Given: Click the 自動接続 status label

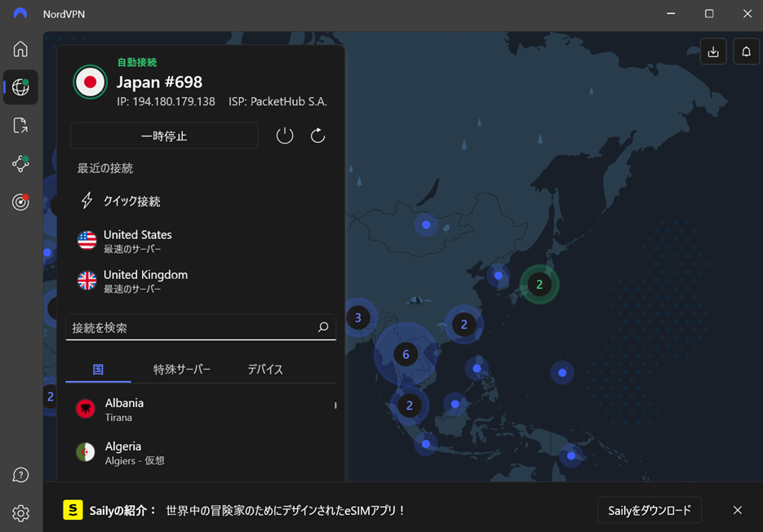Looking at the screenshot, I should 137,62.
